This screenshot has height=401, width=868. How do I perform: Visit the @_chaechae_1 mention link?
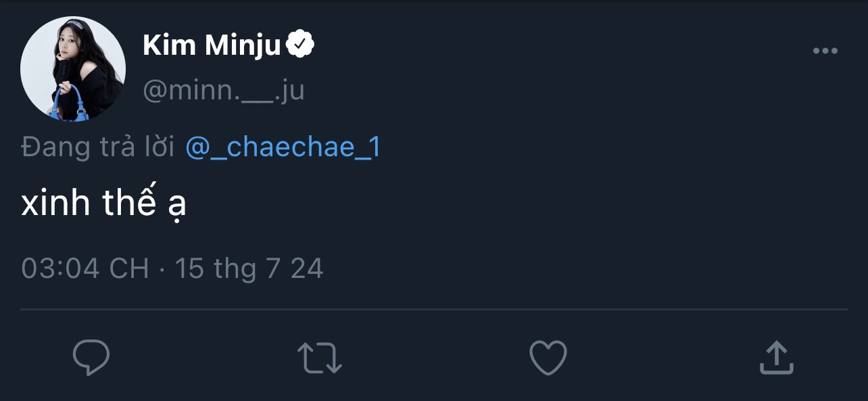[x=283, y=147]
